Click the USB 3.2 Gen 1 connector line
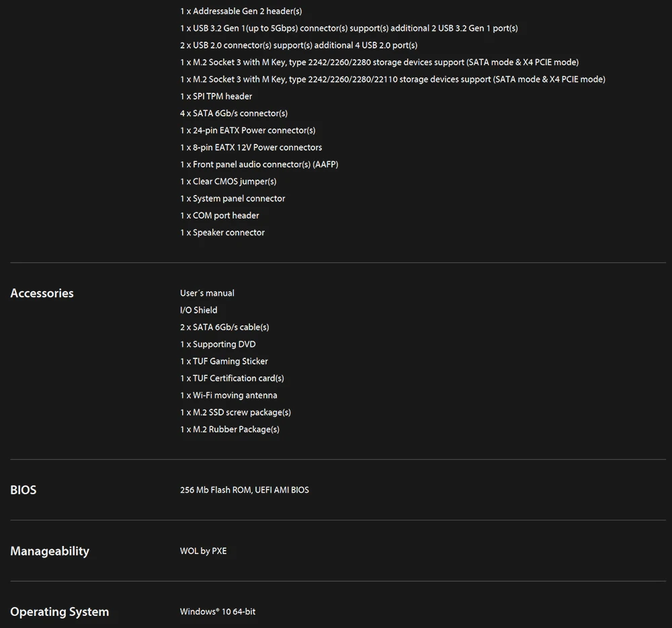 pos(348,28)
